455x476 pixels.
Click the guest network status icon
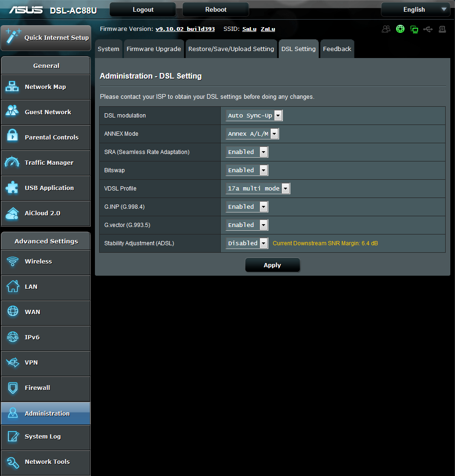[386, 29]
